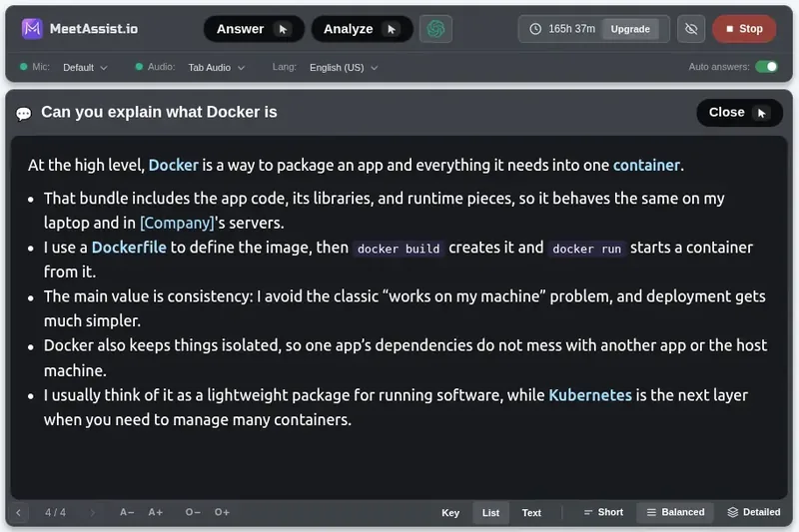The image size is (799, 532).
Task: Click the docker build code snippet
Action: [x=399, y=249]
